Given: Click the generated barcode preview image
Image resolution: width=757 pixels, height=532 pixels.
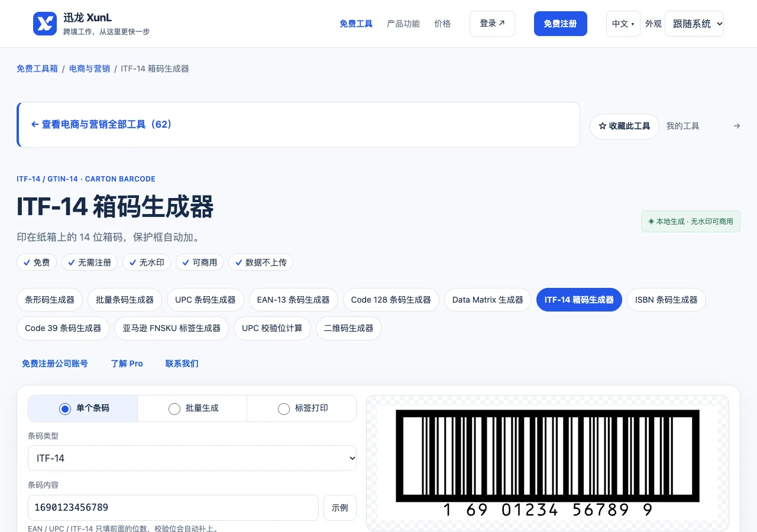Looking at the screenshot, I should tap(548, 463).
